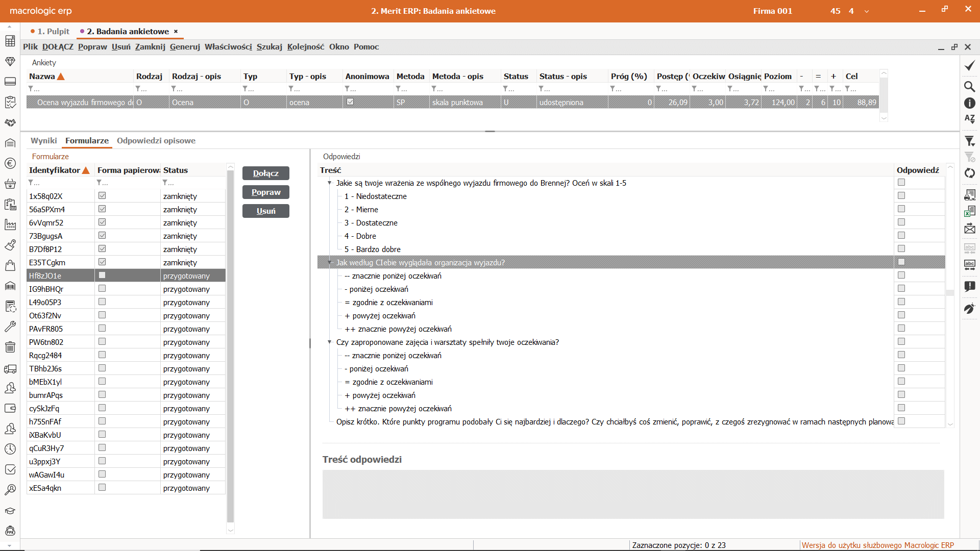Toggle paper form checkbox for 1x58q02X

[x=102, y=196]
